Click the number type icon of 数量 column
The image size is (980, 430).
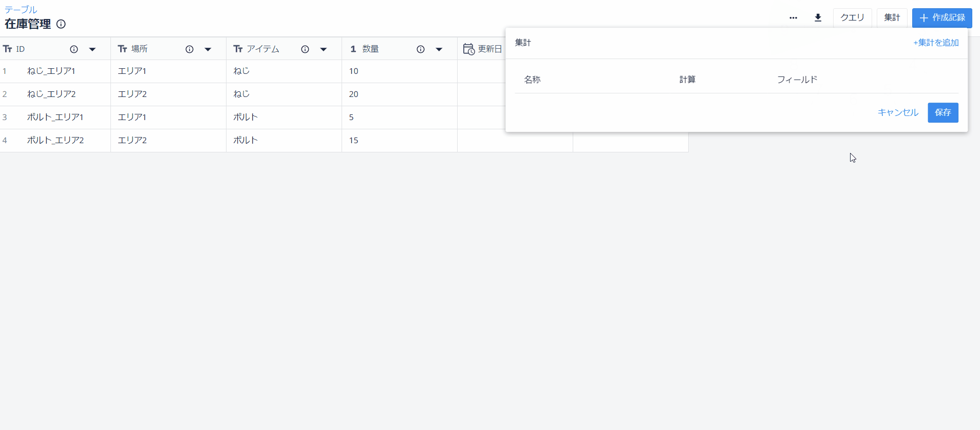coord(353,49)
